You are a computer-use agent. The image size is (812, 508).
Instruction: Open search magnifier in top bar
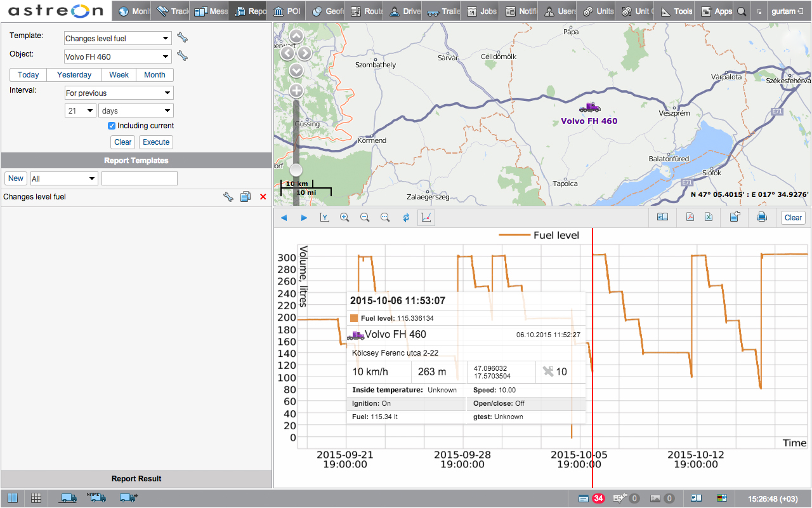(741, 11)
